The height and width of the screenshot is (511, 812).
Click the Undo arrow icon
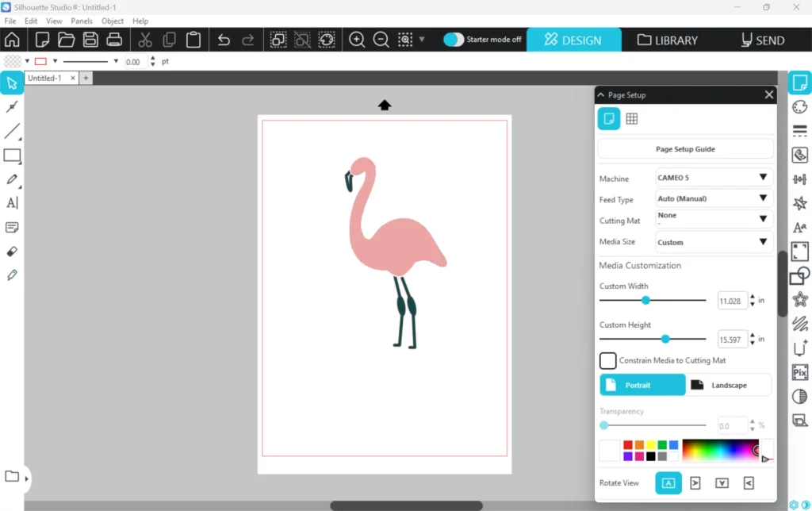[224, 40]
